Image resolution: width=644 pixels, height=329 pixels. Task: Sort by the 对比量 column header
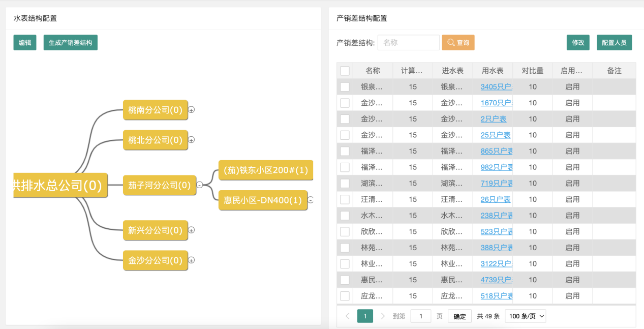point(532,71)
